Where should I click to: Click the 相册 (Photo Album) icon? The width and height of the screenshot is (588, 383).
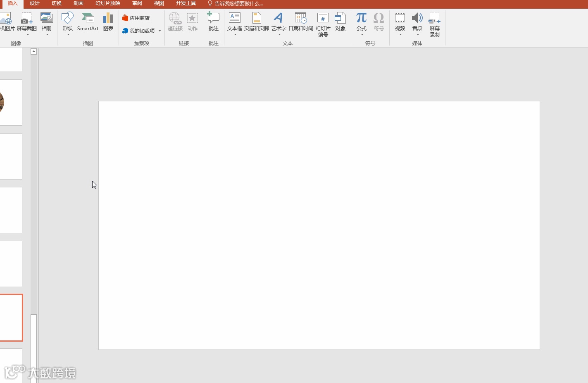point(47,18)
